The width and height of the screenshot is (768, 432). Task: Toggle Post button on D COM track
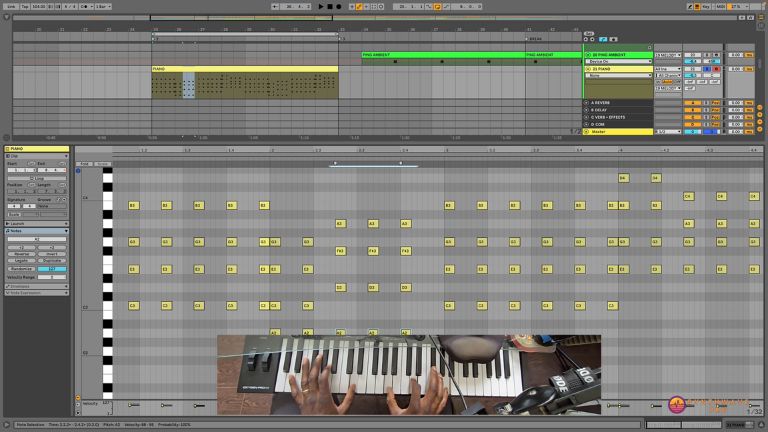coord(716,124)
